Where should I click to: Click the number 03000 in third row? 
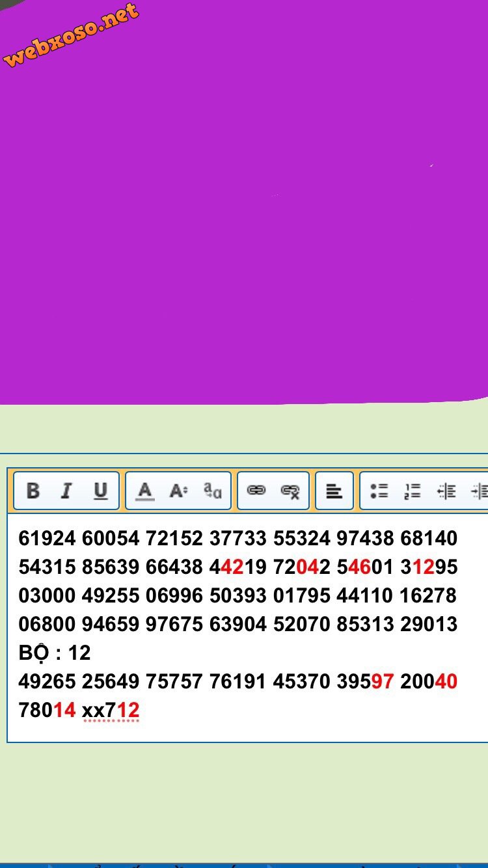47,595
